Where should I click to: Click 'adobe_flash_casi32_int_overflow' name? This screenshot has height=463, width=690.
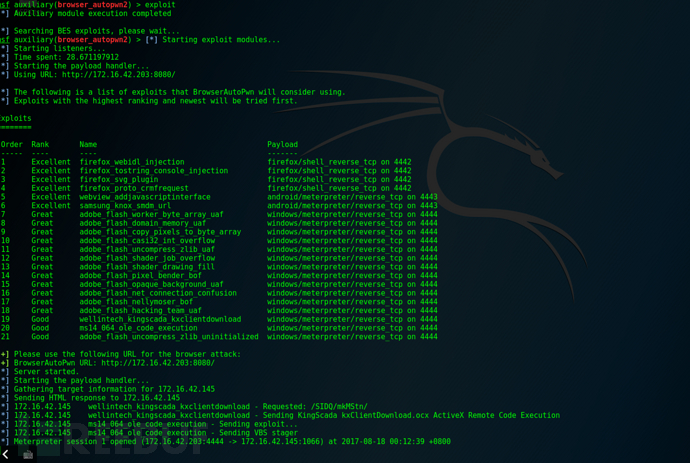147,241
